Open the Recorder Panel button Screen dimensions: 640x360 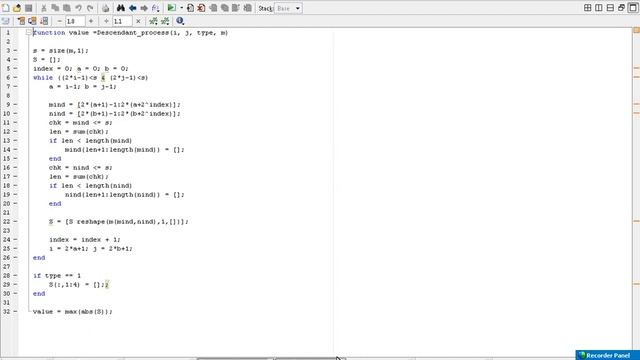click(x=607, y=355)
